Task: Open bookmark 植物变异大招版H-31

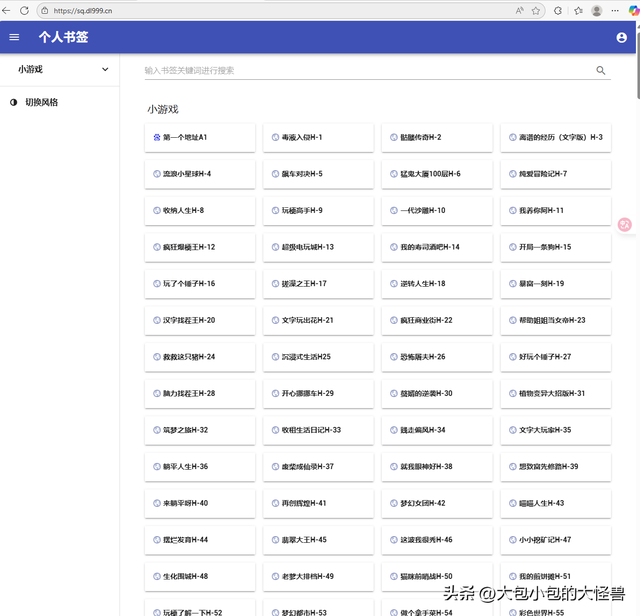Action: click(x=556, y=394)
